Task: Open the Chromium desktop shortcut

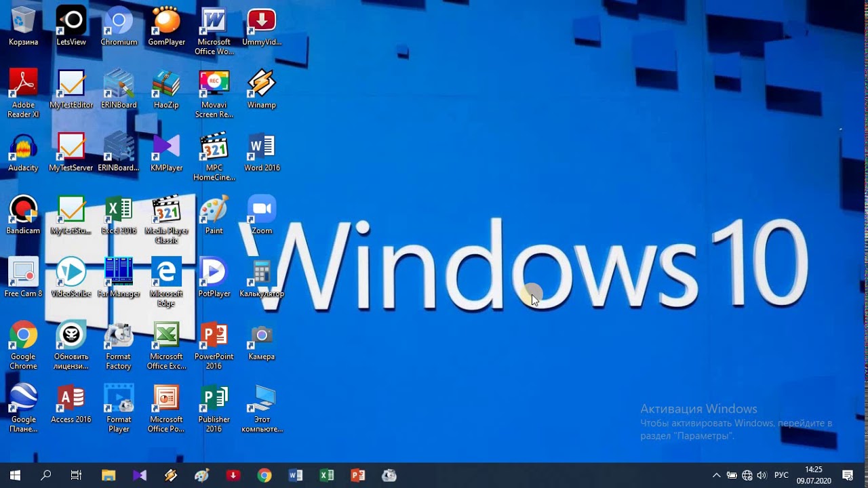Action: pos(119,26)
